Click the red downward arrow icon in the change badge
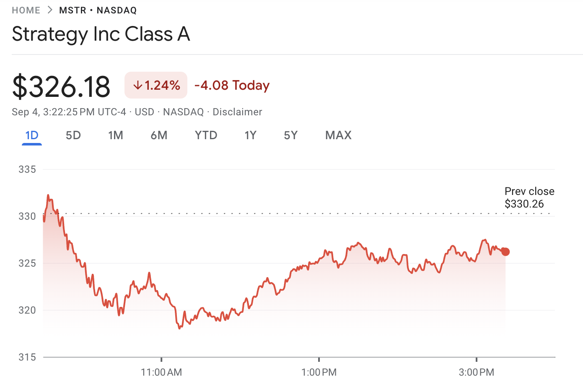Screen dimensions: 583x392 (x=137, y=85)
